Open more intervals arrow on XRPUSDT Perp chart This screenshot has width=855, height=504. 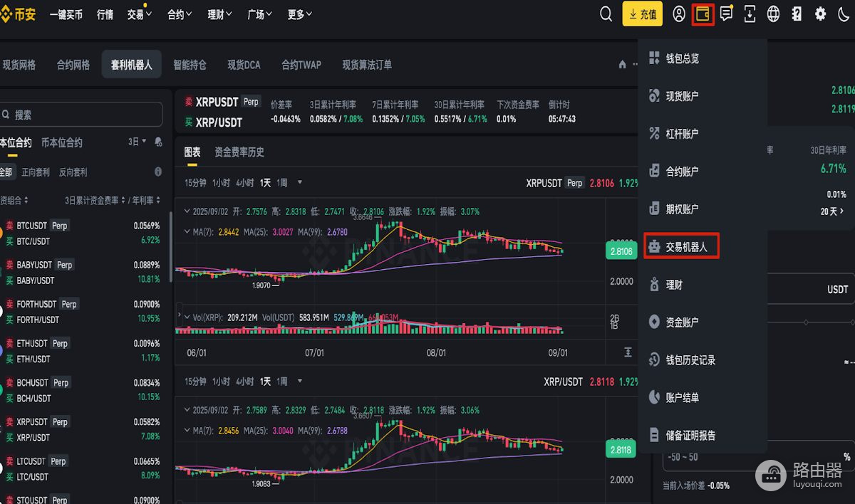pos(300,182)
